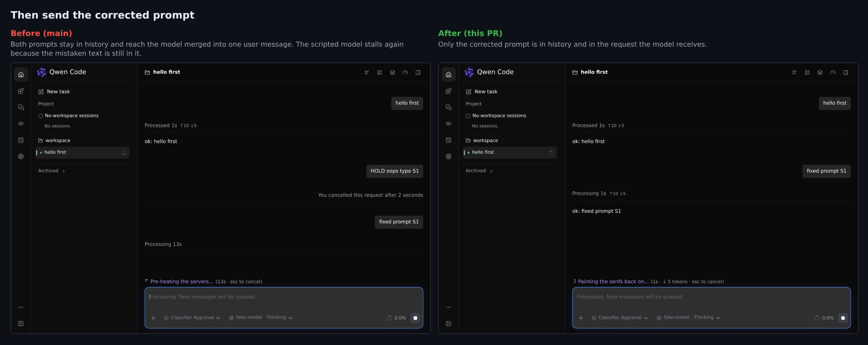Open fake-model Thinking dropdown in After panel
Screen dimensions: 868x345
(x=688, y=318)
